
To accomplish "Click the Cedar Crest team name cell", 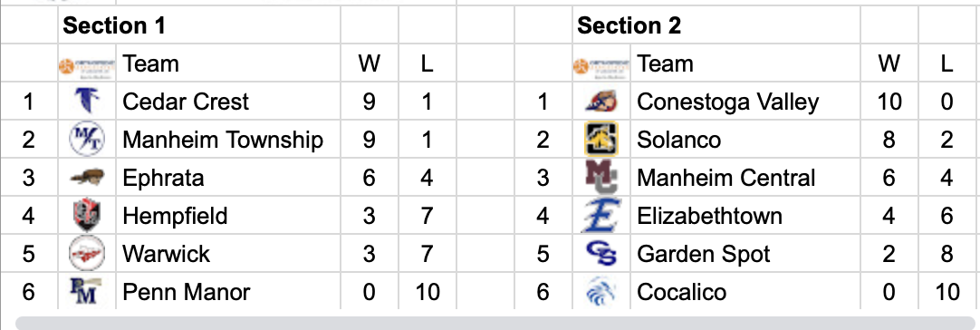I will [228, 102].
